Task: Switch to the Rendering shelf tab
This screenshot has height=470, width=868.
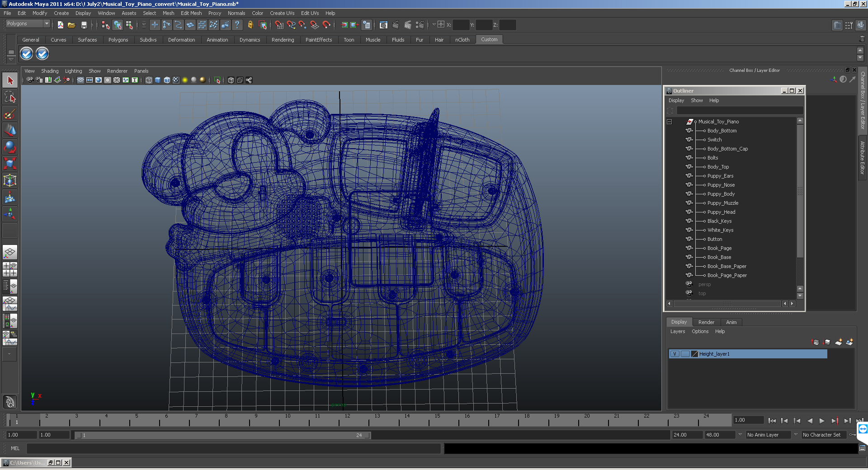Action: (x=283, y=40)
